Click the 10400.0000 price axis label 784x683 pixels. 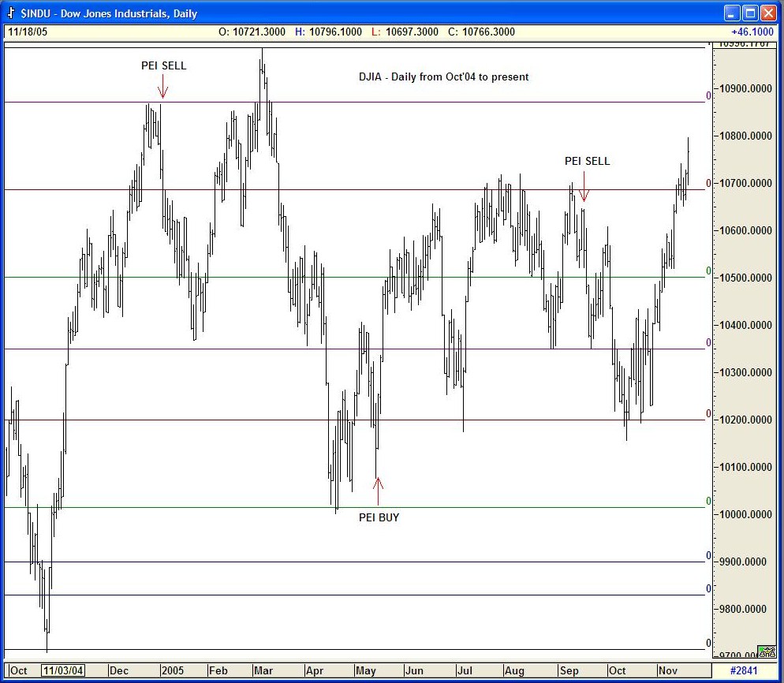[745, 325]
